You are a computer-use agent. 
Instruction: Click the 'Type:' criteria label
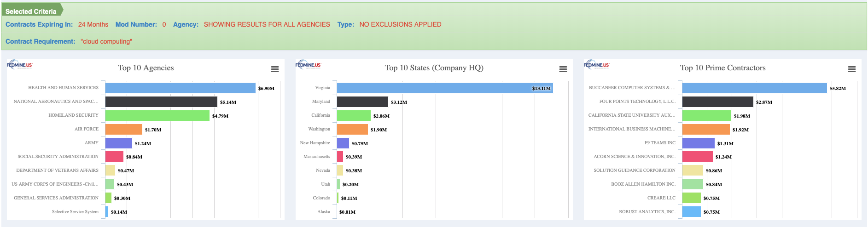pos(345,24)
